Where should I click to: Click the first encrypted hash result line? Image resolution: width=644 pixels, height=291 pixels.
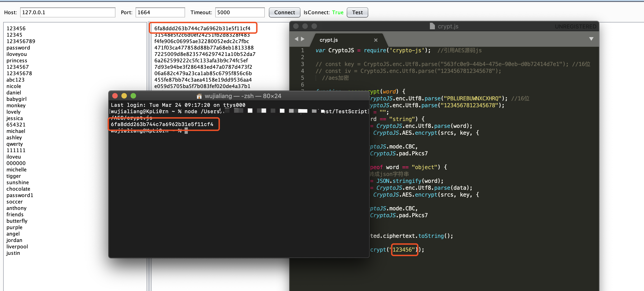coord(202,28)
